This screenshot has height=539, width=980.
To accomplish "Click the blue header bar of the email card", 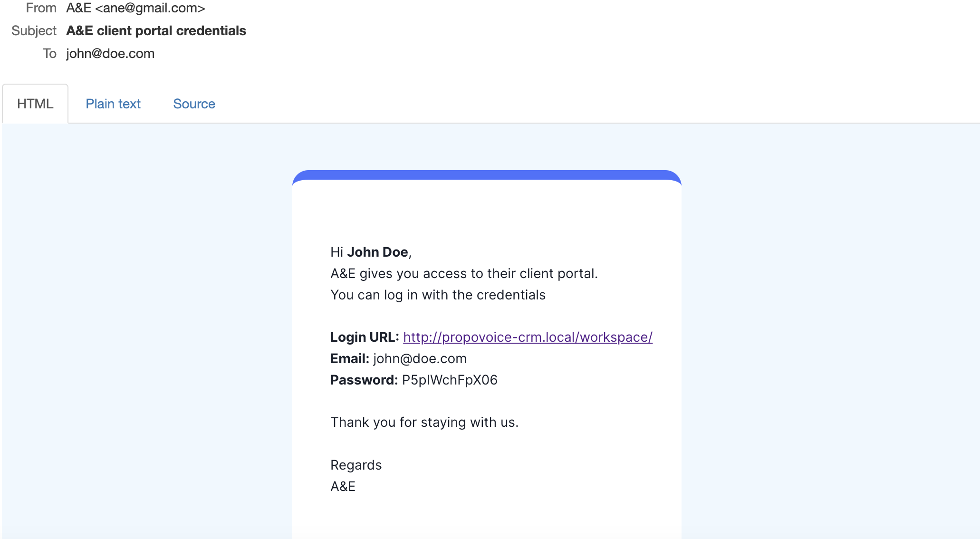I will [487, 174].
